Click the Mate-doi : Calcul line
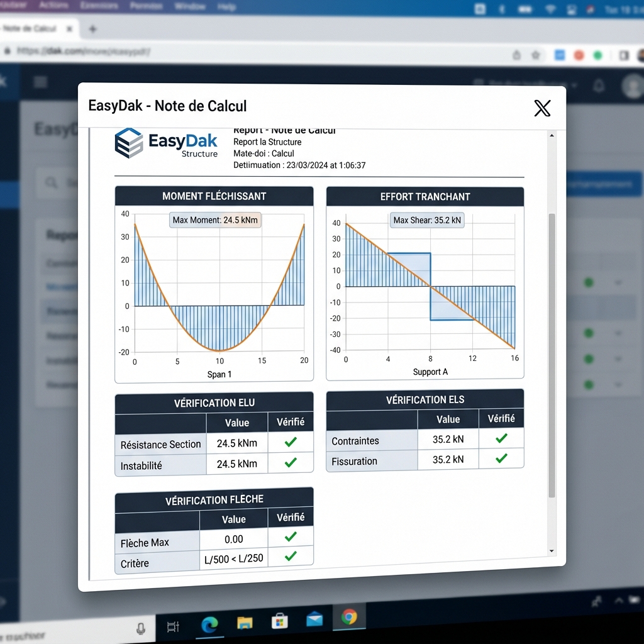Image resolution: width=644 pixels, height=644 pixels. [x=264, y=153]
